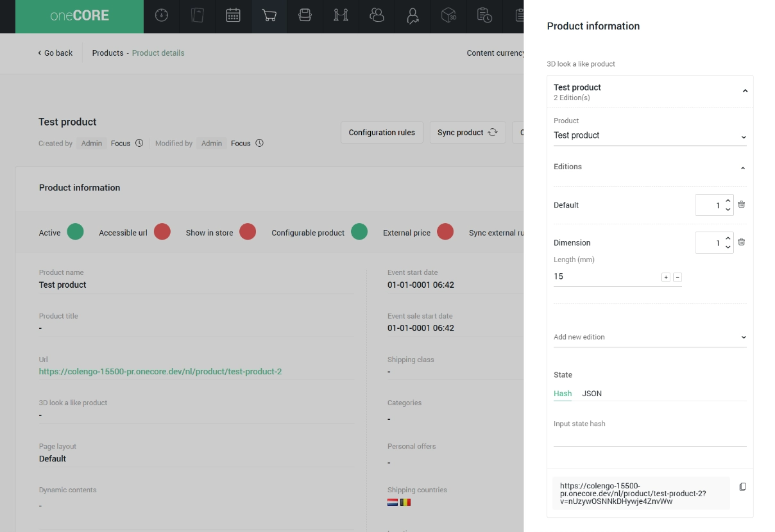
Task: Click the clock icon next to Created by Focus
Action: (x=139, y=144)
